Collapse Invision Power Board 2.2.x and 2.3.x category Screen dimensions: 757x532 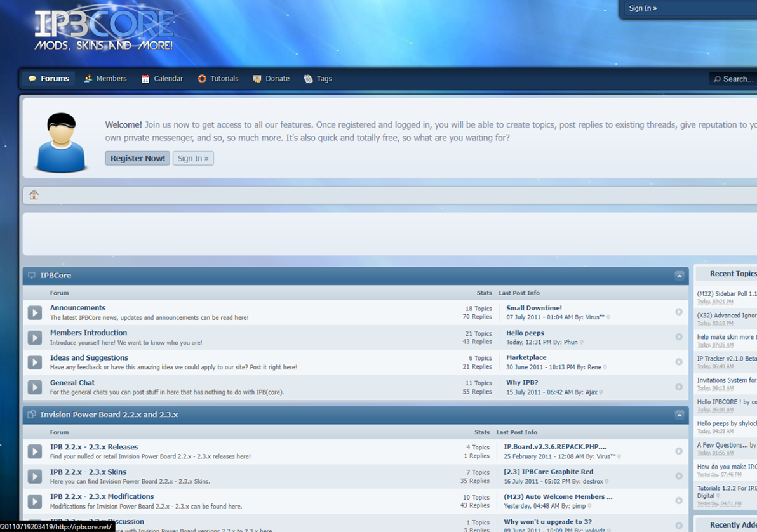679,415
